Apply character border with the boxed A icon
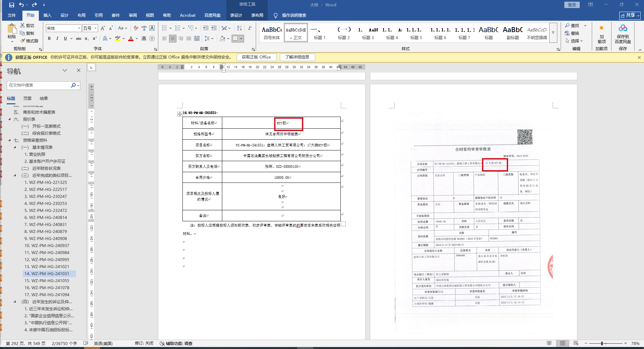 [x=152, y=28]
